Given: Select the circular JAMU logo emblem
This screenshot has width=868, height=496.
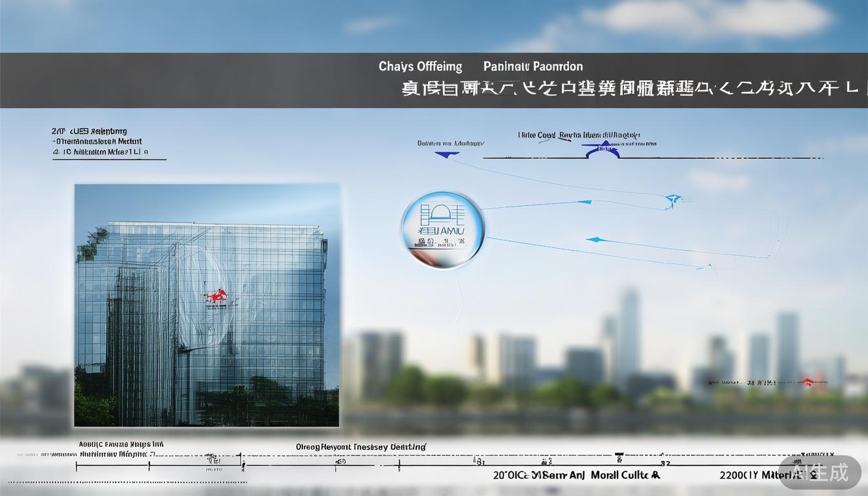Looking at the screenshot, I should click(x=442, y=229).
